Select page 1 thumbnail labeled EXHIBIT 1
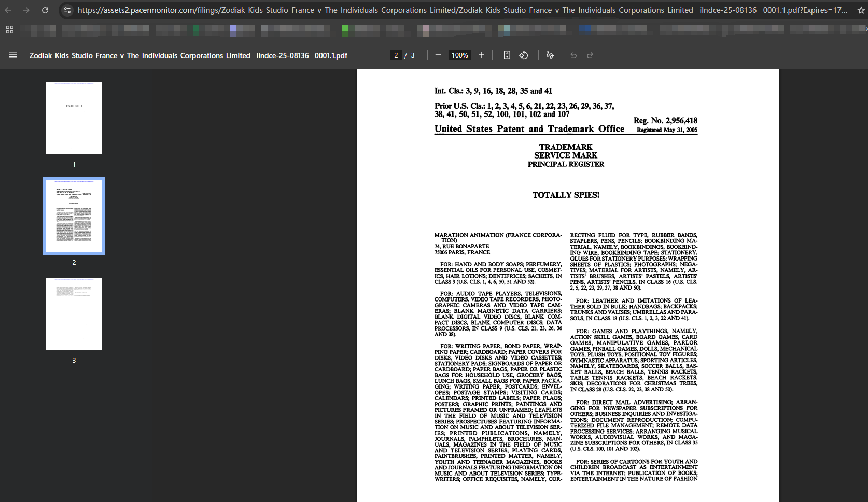This screenshot has height=502, width=868. (x=74, y=118)
